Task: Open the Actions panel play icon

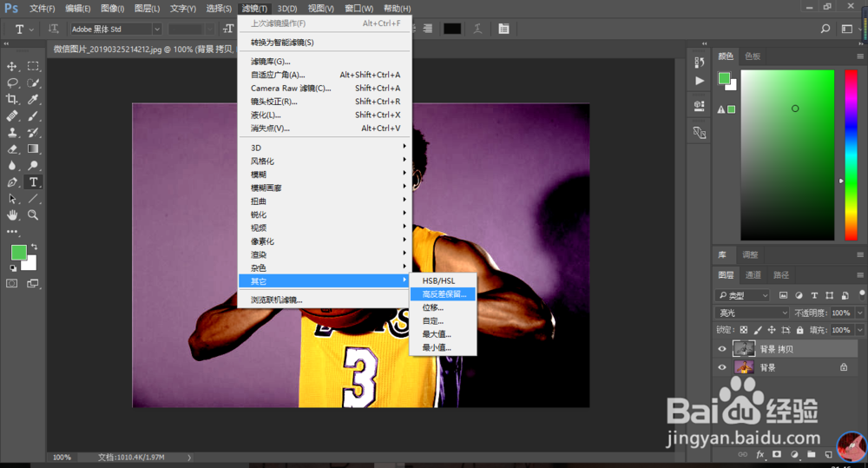Action: click(x=699, y=81)
